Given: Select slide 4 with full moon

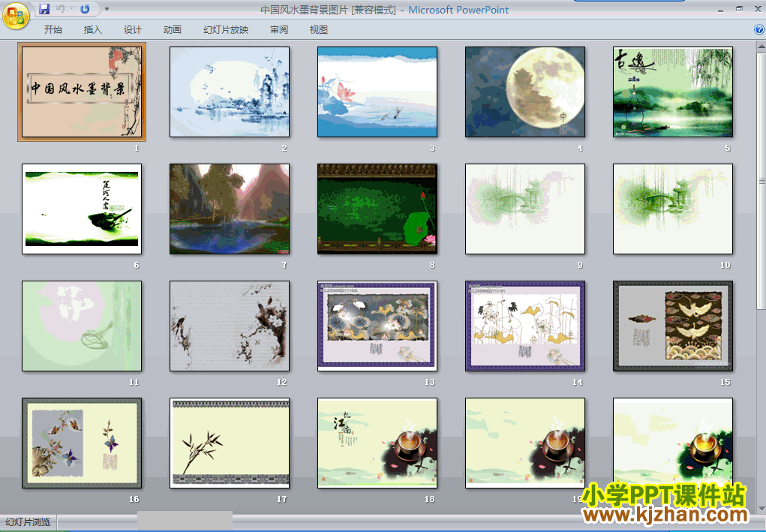Looking at the screenshot, I should tap(525, 92).
